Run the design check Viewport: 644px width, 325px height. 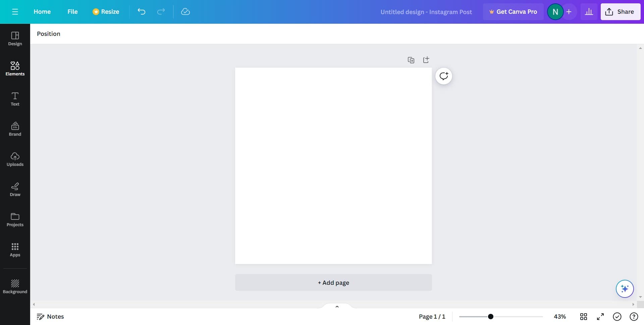click(617, 316)
